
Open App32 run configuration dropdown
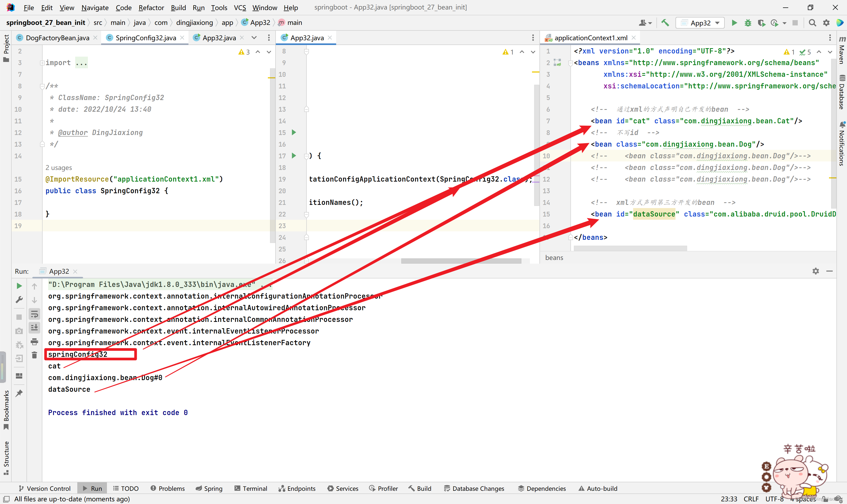(700, 23)
